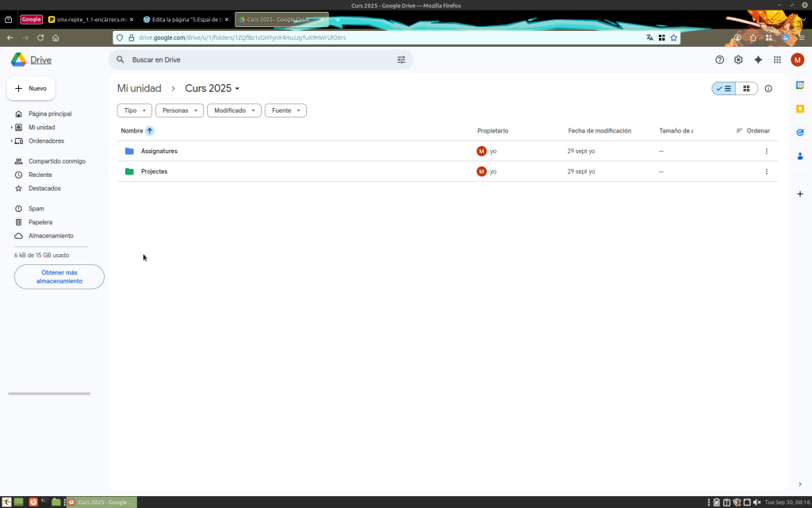
Task: Open the Google apps grid
Action: [777, 60]
